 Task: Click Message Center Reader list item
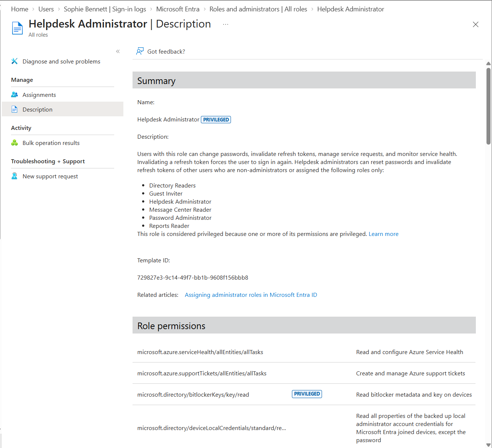point(180,210)
